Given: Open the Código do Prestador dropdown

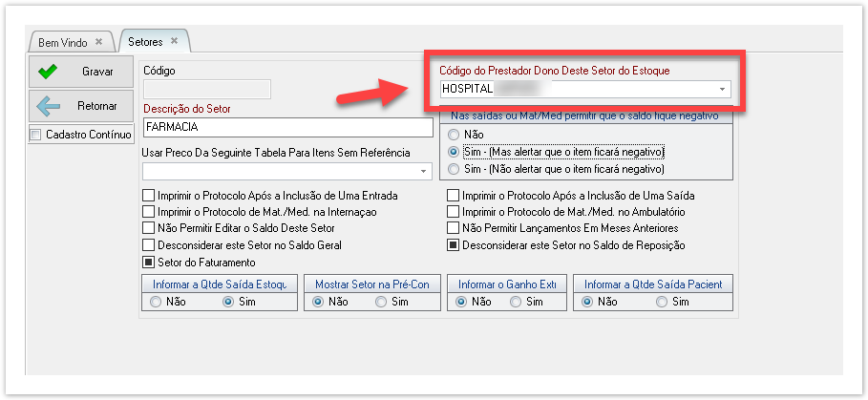Looking at the screenshot, I should pyautogui.click(x=723, y=90).
